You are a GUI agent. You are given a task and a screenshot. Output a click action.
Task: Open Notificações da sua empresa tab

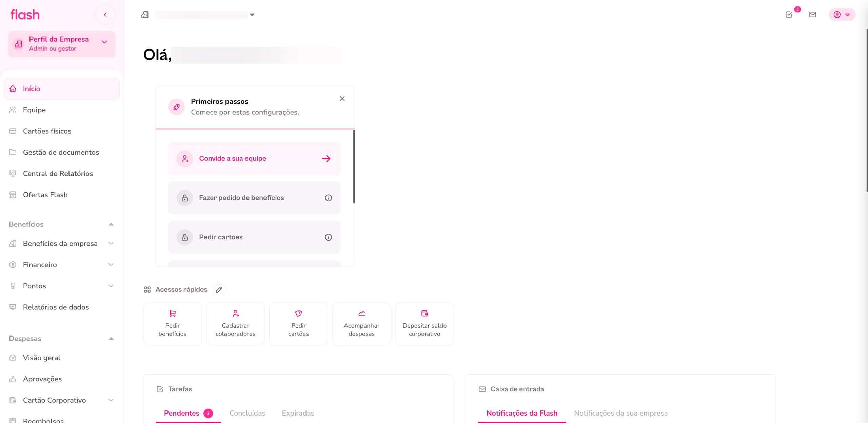[x=620, y=413]
